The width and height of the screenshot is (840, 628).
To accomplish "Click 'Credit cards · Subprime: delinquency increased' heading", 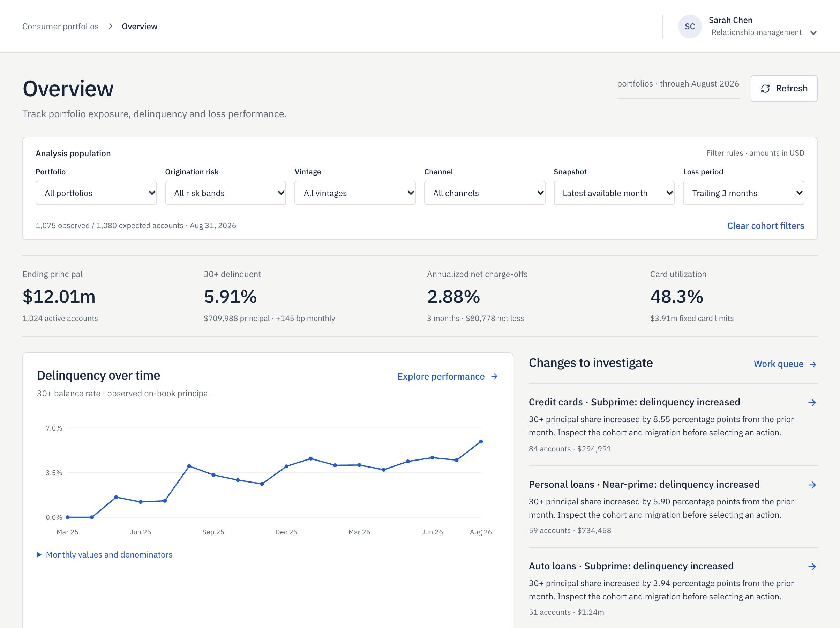I will (x=634, y=402).
